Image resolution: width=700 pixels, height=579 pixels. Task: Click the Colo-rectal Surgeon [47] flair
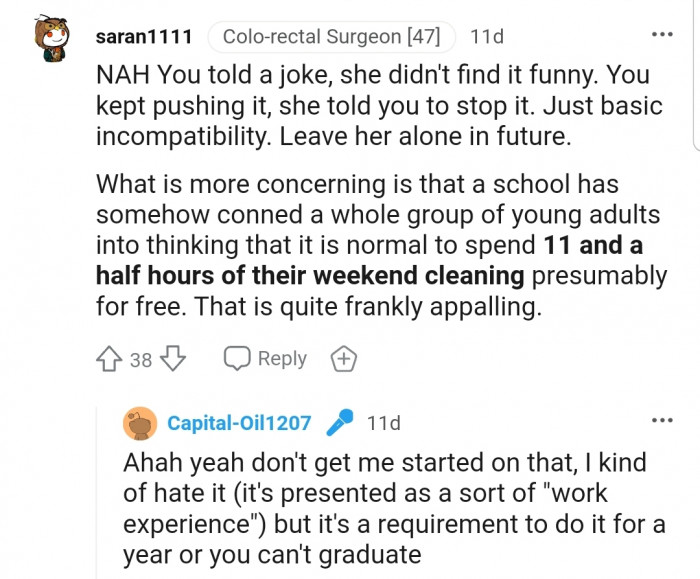pyautogui.click(x=331, y=37)
